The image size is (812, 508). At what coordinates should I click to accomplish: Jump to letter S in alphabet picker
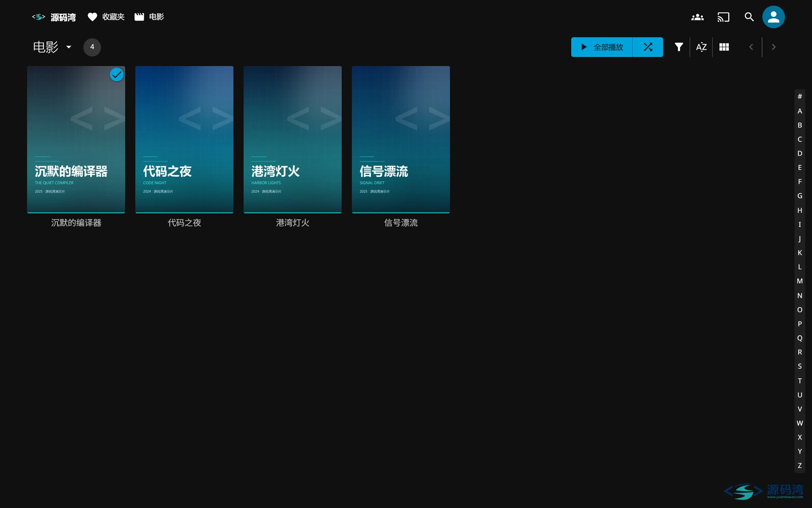tap(800, 366)
